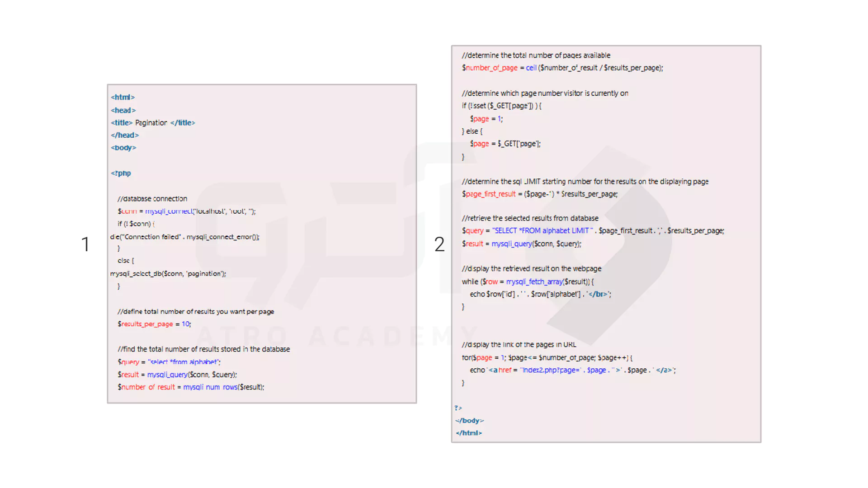The height and width of the screenshot is (488, 868).
Task: Select the die("Connection failed" line
Action: coord(185,237)
